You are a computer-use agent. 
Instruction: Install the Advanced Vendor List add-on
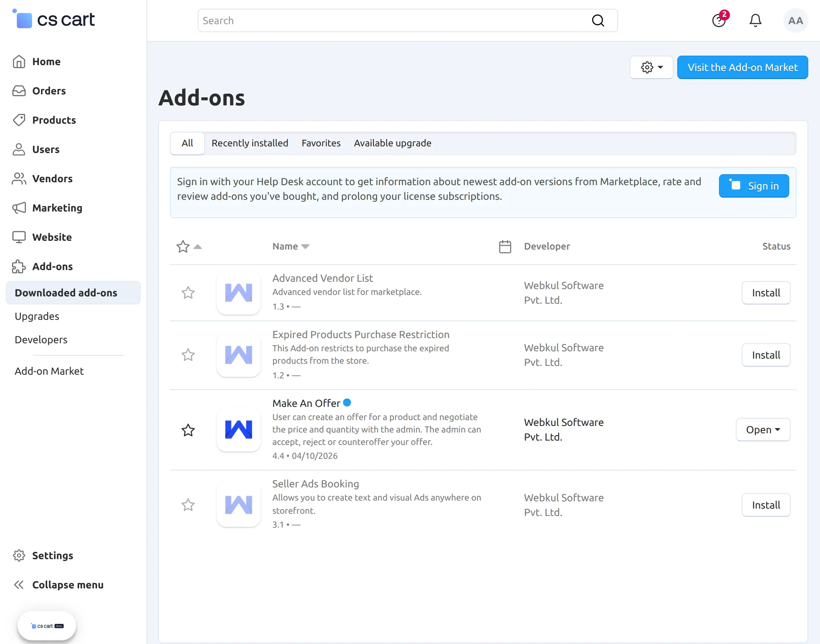[x=766, y=293]
